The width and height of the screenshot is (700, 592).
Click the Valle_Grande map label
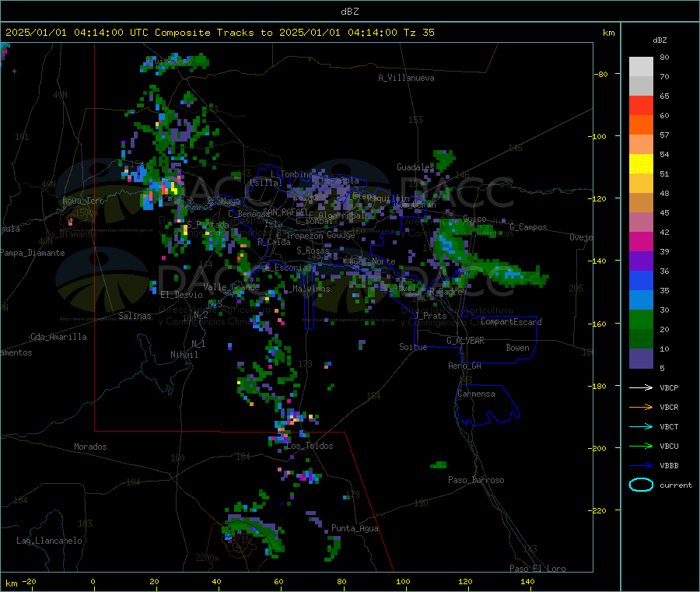[231, 286]
